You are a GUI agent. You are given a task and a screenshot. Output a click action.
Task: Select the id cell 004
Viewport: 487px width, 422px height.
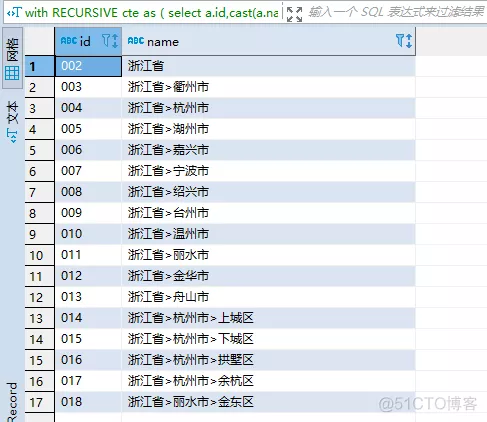[88, 108]
